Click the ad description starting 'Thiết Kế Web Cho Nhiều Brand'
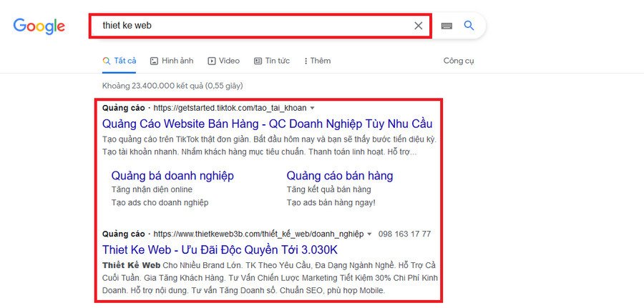Screen dimensions: 644x308 pos(270,278)
